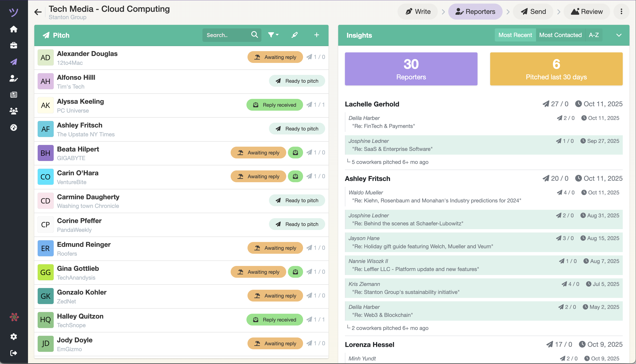Click Ready to pitch for Carmine Daugherty
The image size is (636, 364).
click(x=297, y=200)
